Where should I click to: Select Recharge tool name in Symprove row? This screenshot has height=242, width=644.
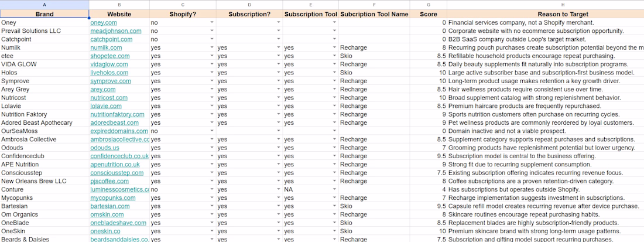click(374, 81)
